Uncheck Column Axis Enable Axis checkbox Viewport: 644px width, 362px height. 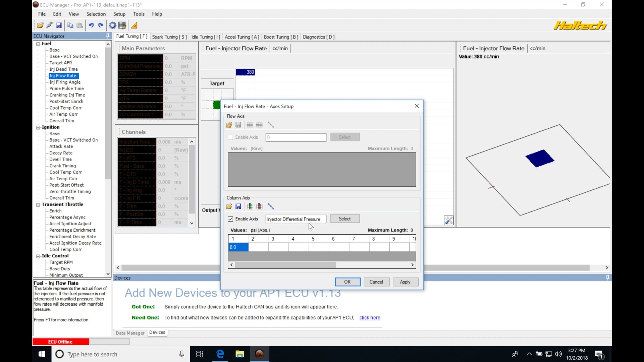[x=230, y=219]
